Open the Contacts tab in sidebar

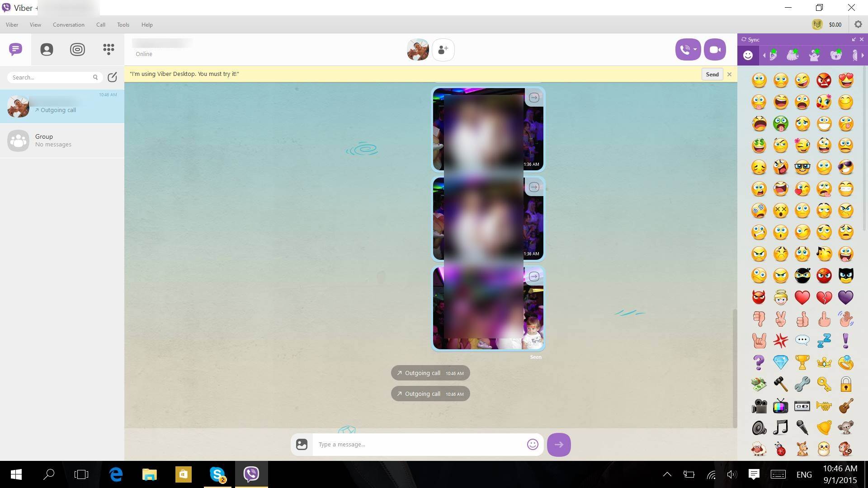(x=47, y=49)
